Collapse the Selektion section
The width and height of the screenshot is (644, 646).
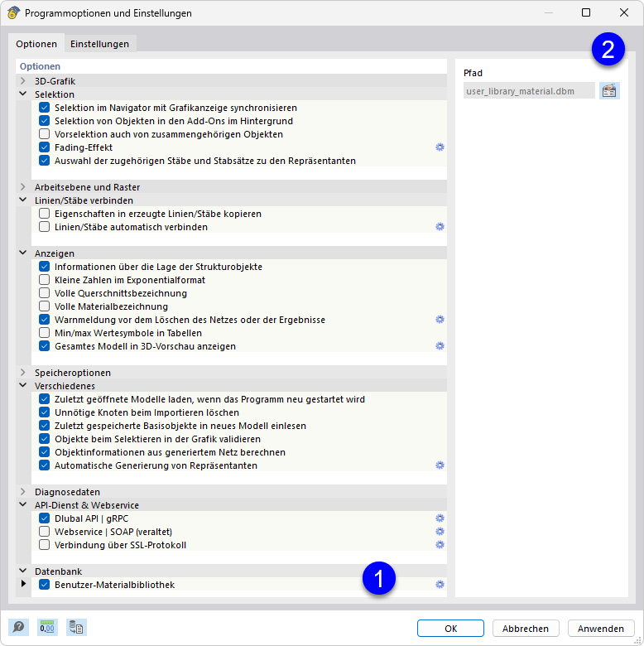pyautogui.click(x=23, y=94)
